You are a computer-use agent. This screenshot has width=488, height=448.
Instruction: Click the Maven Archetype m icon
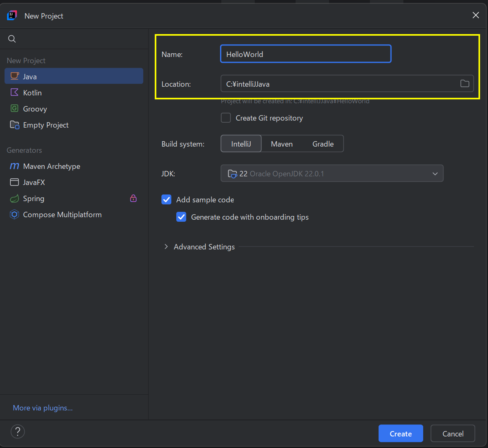click(x=14, y=166)
